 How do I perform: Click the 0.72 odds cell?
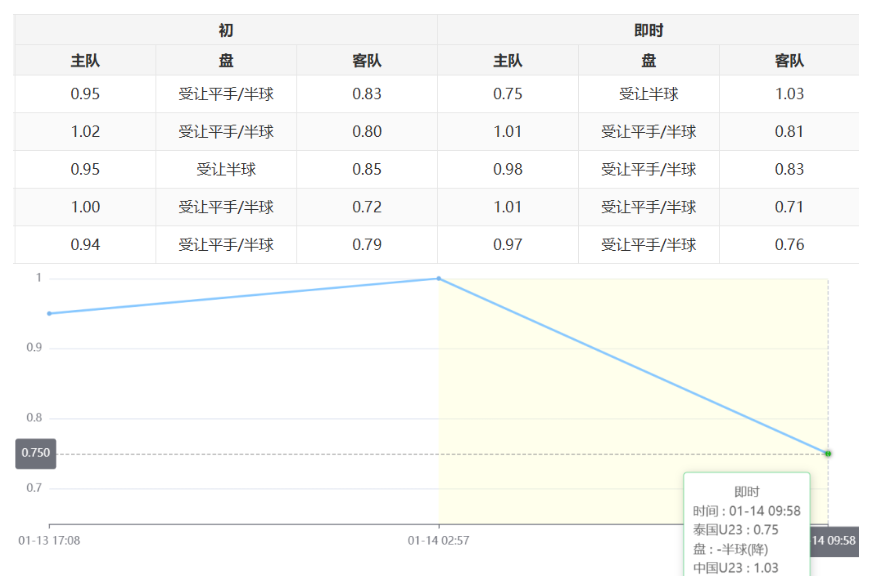pos(366,207)
